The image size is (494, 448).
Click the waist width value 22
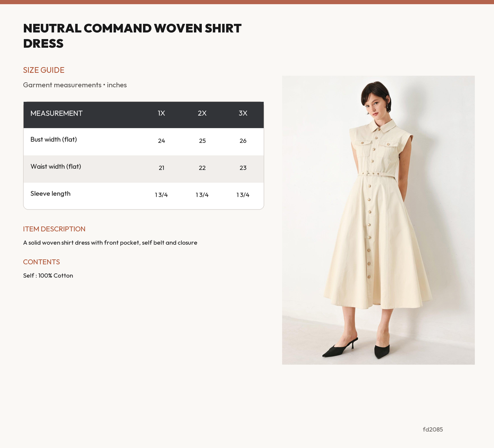point(202,168)
